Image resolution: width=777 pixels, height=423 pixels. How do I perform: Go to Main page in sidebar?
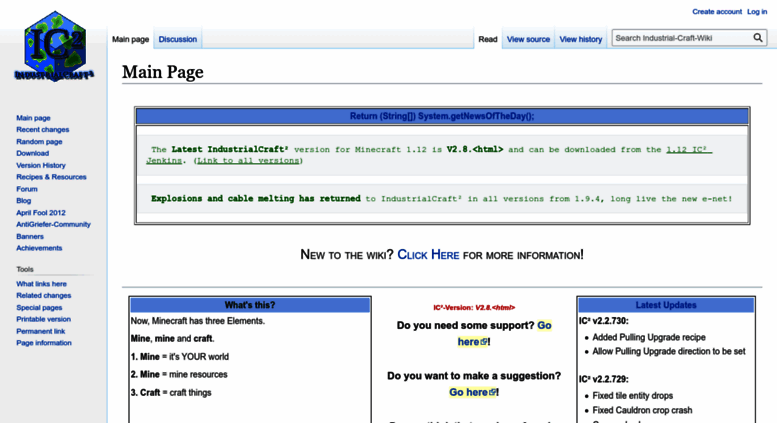tap(33, 118)
